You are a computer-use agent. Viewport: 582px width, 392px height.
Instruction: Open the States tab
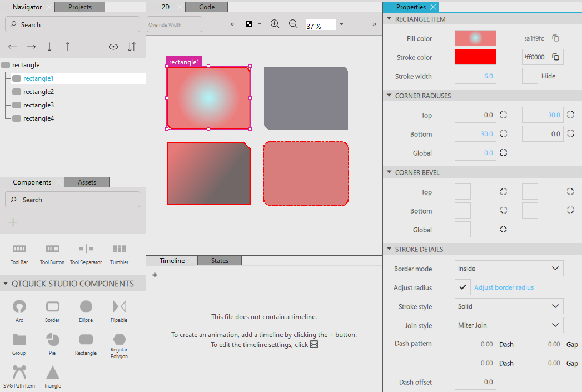point(220,261)
